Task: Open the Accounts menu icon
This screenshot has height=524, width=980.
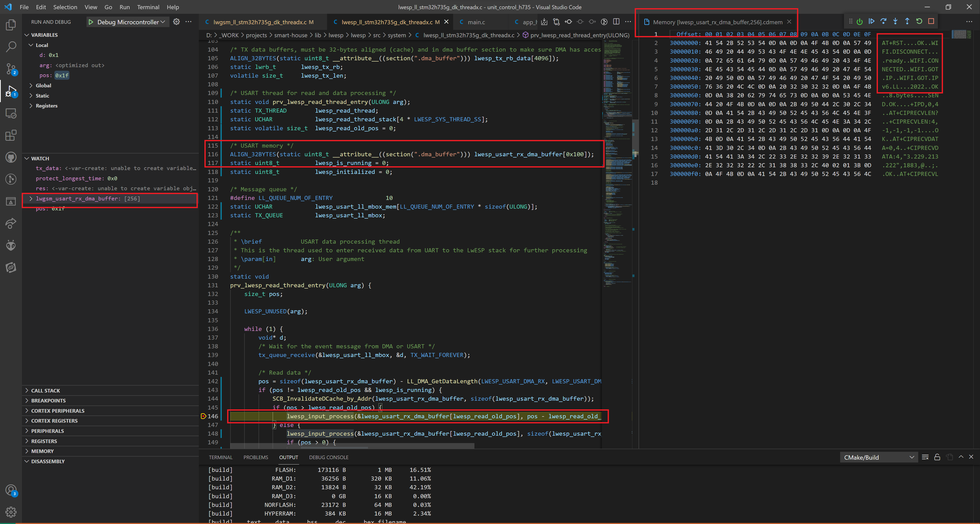Action: point(11,490)
